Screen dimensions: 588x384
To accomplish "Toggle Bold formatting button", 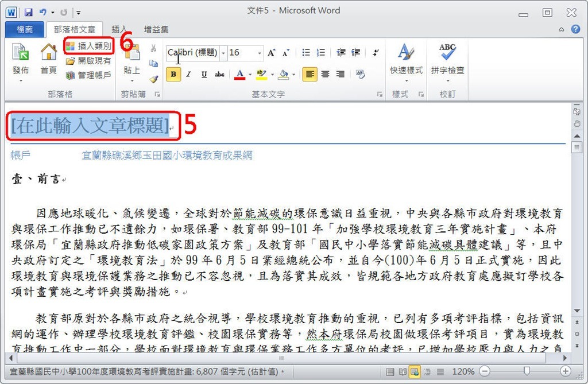I will 173,74.
